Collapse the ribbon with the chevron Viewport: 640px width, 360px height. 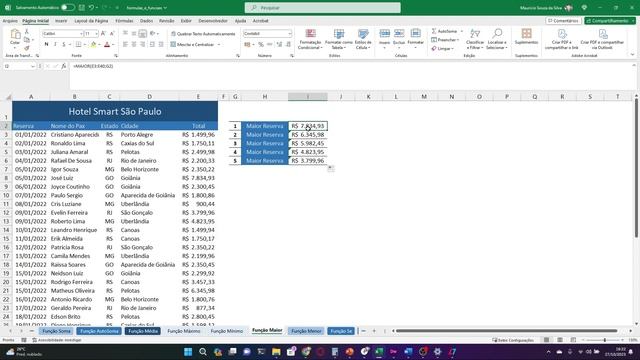633,55
